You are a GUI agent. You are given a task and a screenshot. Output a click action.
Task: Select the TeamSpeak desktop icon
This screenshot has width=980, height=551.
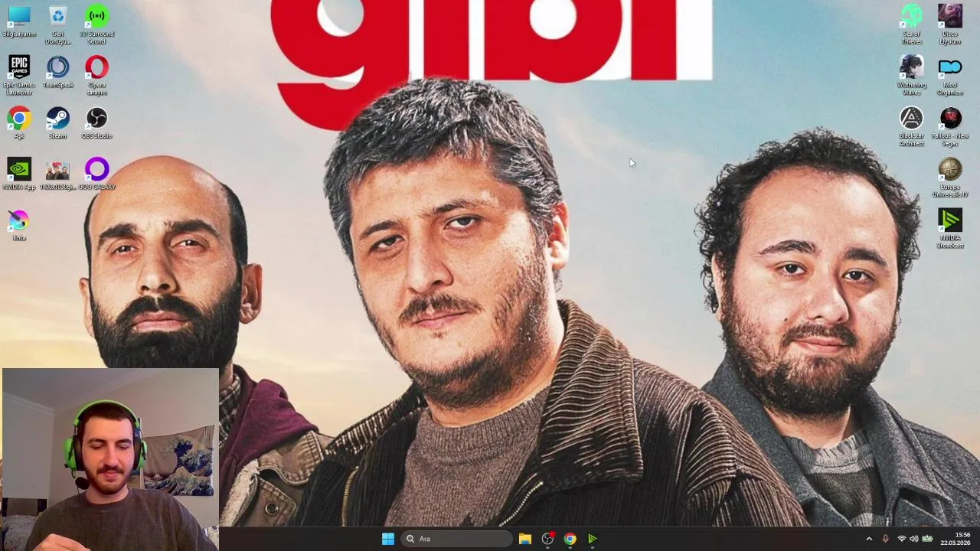57,72
